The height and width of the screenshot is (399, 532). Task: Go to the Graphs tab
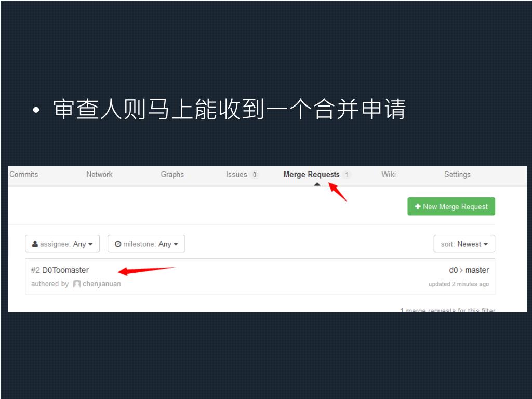coord(172,175)
